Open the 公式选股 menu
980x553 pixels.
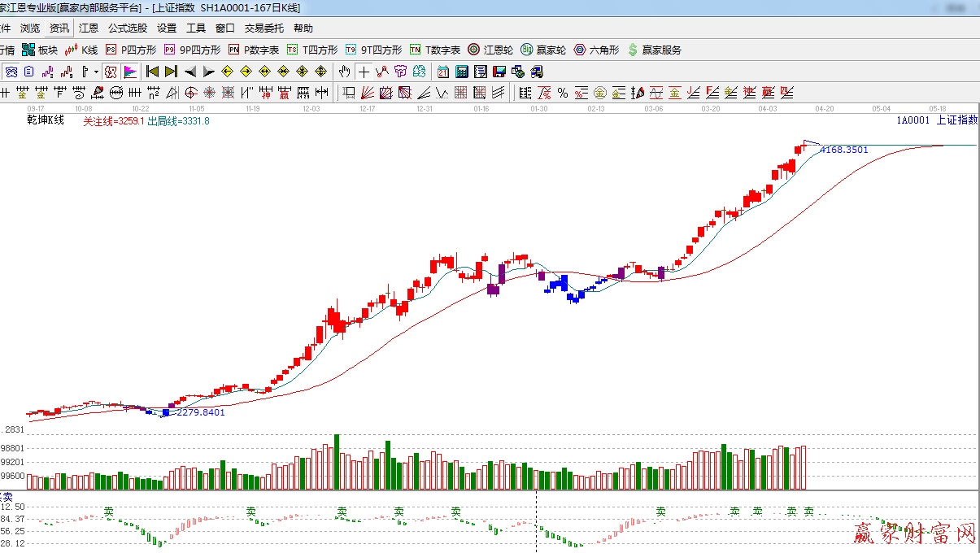pos(128,28)
